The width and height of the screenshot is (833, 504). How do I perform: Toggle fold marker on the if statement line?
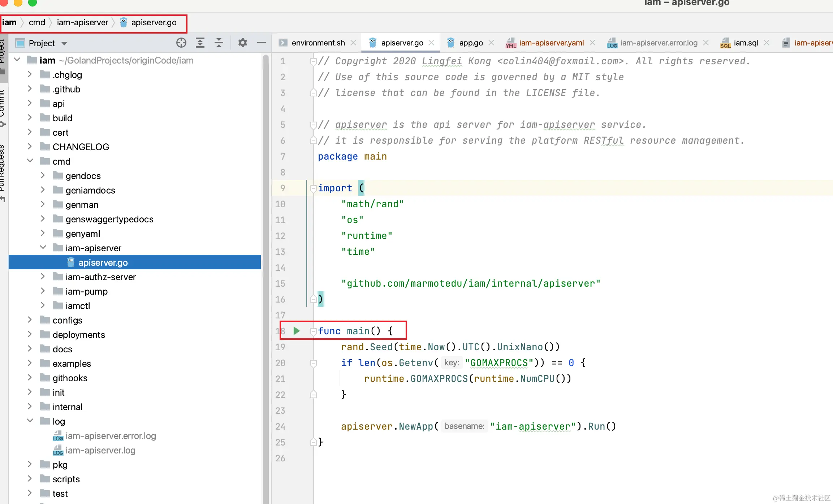[x=313, y=363]
